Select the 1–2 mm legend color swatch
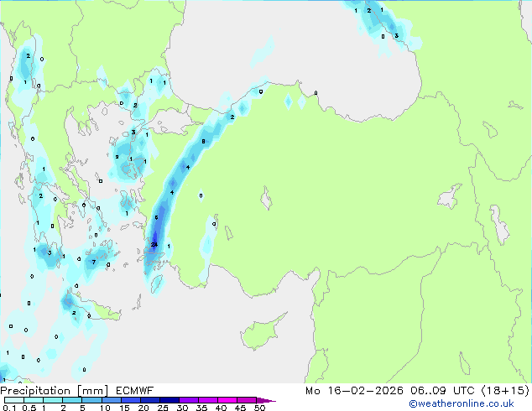The width and height of the screenshot is (532, 411). [53, 400]
